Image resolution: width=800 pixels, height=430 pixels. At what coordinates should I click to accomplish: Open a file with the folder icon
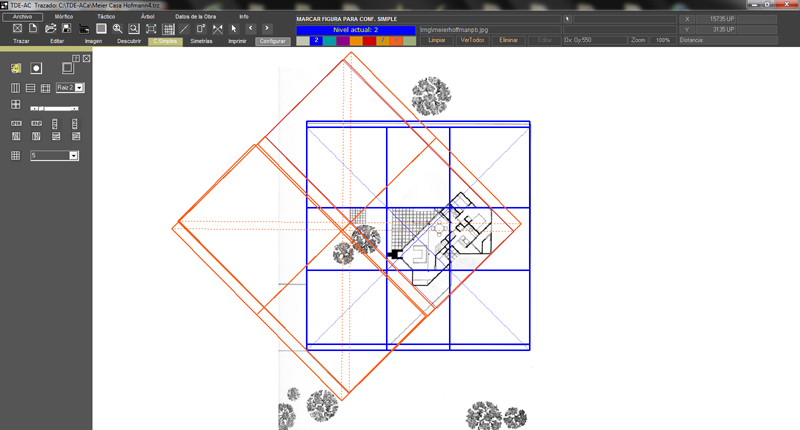pyautogui.click(x=50, y=29)
